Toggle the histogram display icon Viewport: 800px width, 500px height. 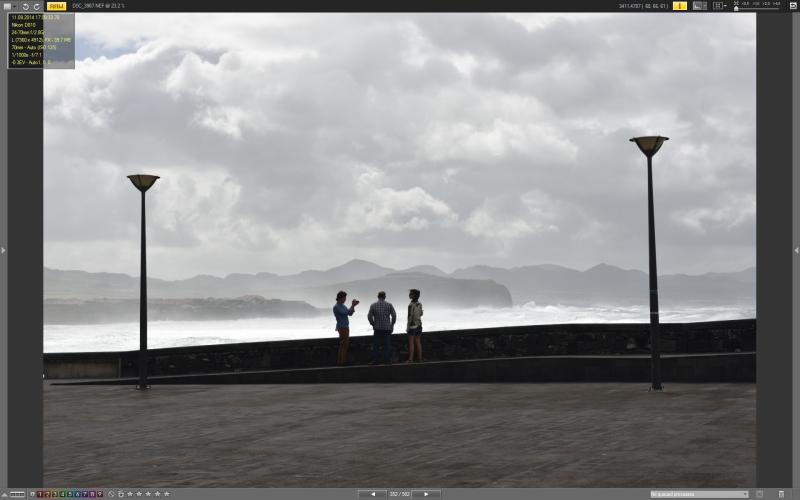click(699, 6)
